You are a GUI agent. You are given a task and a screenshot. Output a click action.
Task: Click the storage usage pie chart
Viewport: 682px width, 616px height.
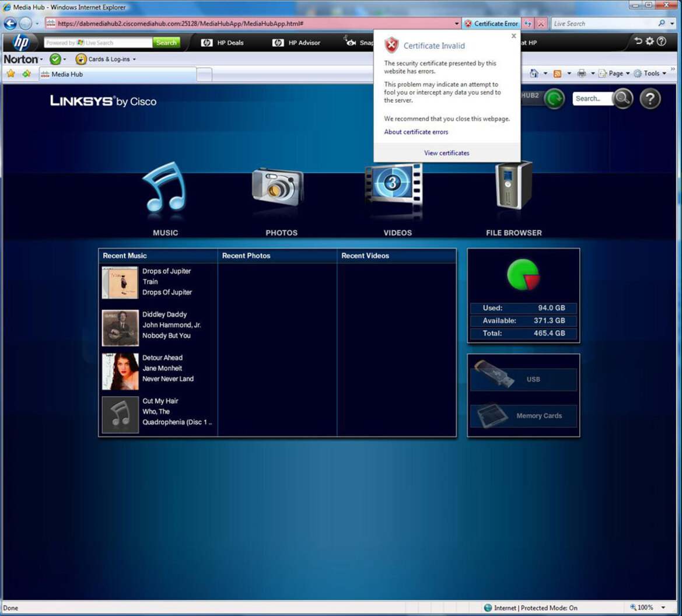[523, 275]
